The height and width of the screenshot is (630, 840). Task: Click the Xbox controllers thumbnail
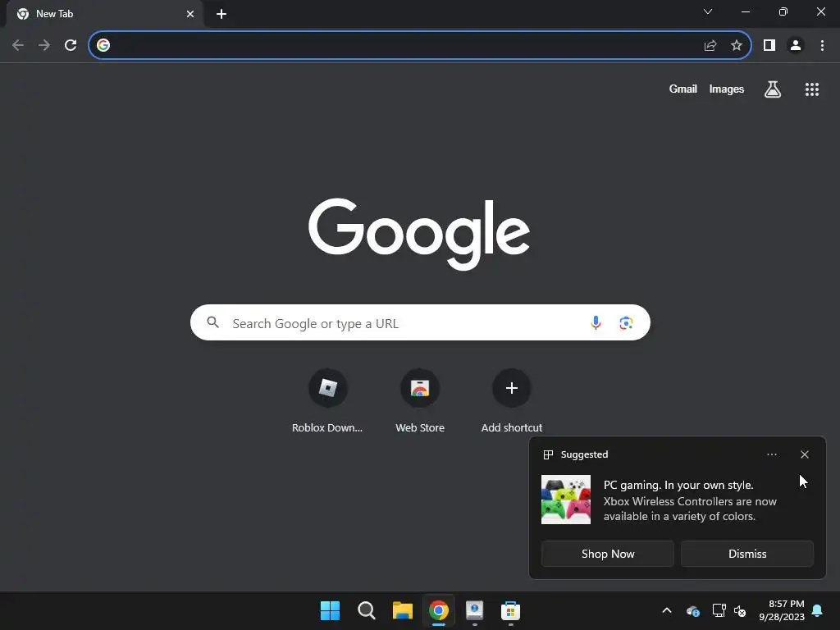(x=566, y=500)
